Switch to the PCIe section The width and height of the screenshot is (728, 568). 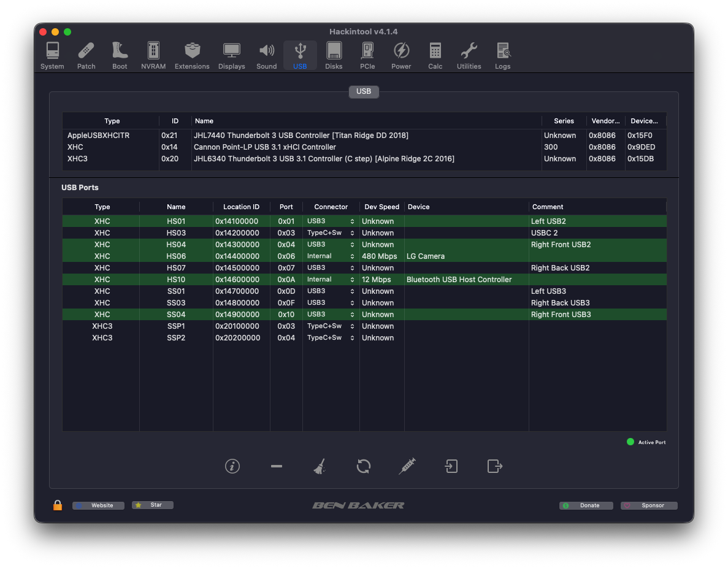coord(367,56)
